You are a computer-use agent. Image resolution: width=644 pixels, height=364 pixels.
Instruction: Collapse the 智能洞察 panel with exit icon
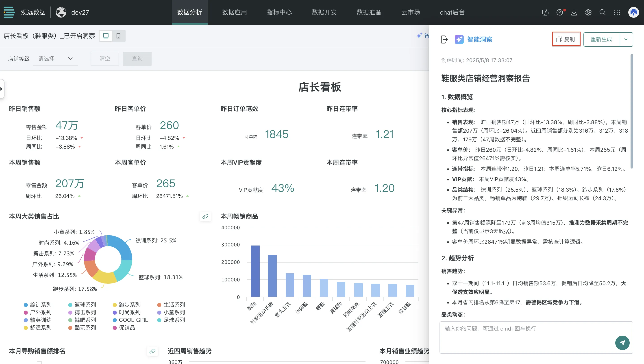click(x=444, y=39)
